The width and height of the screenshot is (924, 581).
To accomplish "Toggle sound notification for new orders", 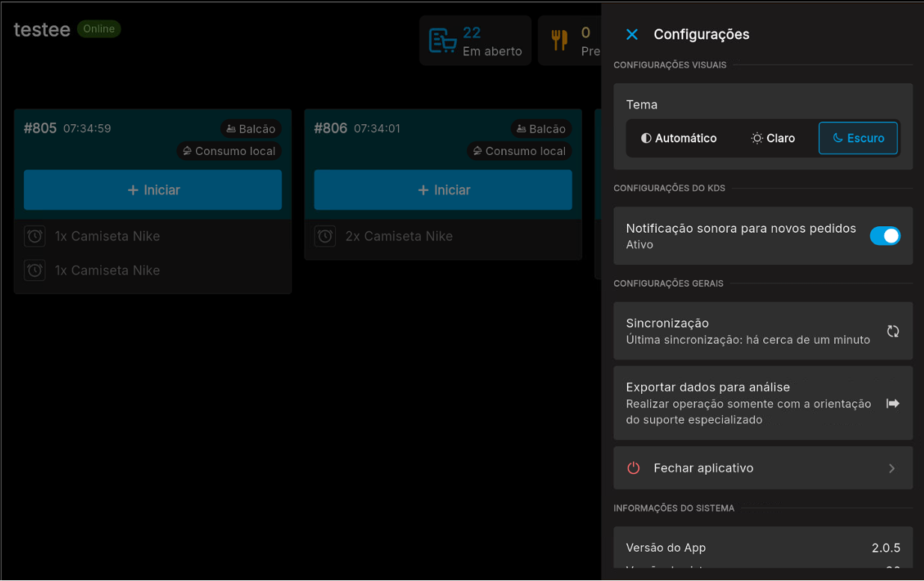I will pyautogui.click(x=885, y=236).
